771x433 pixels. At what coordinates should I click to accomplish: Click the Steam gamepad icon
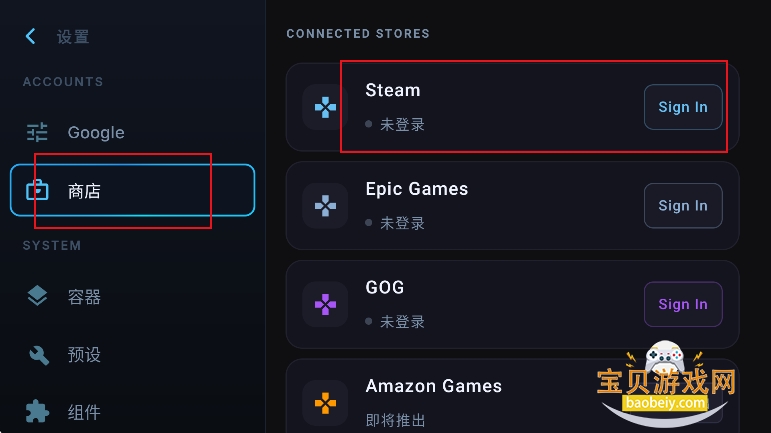[x=325, y=107]
